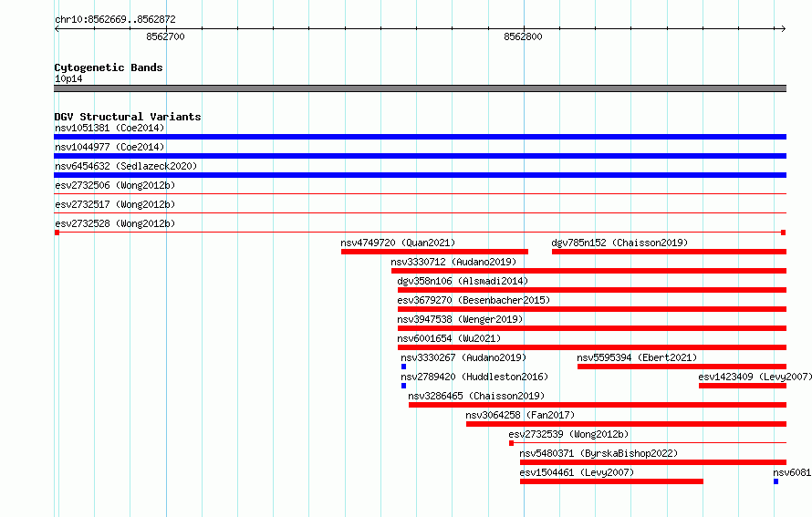Click the nsv4749720 (Quan2021) red bar

pos(434,252)
